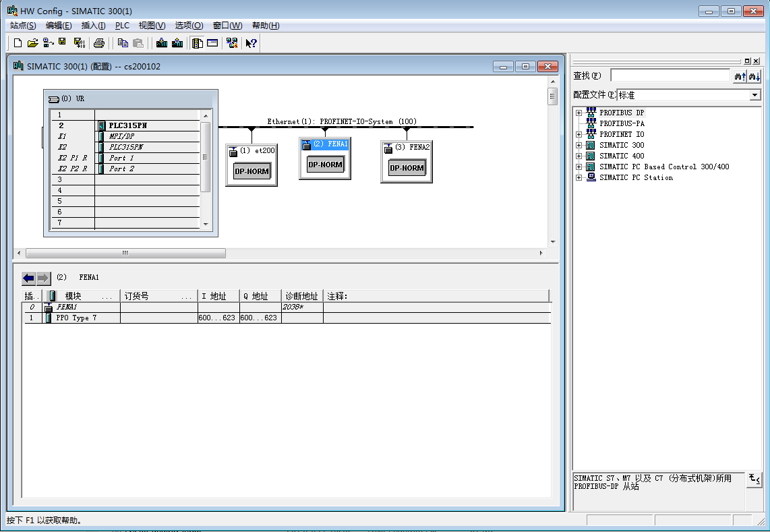Select the Port 2 row in rack
Screen dimensions: 770x532
tap(125, 169)
